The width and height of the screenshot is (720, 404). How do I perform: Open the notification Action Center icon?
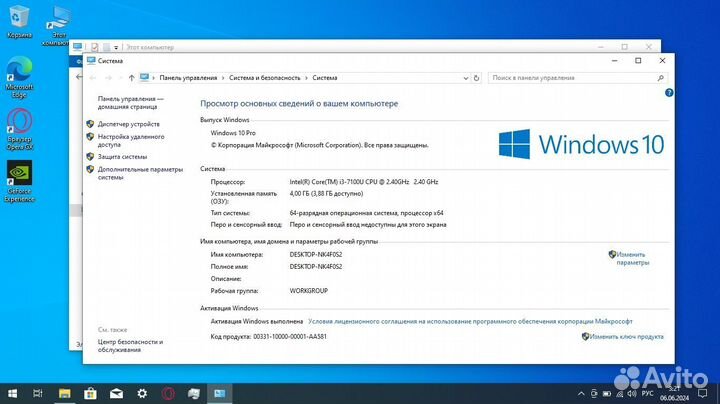point(703,393)
